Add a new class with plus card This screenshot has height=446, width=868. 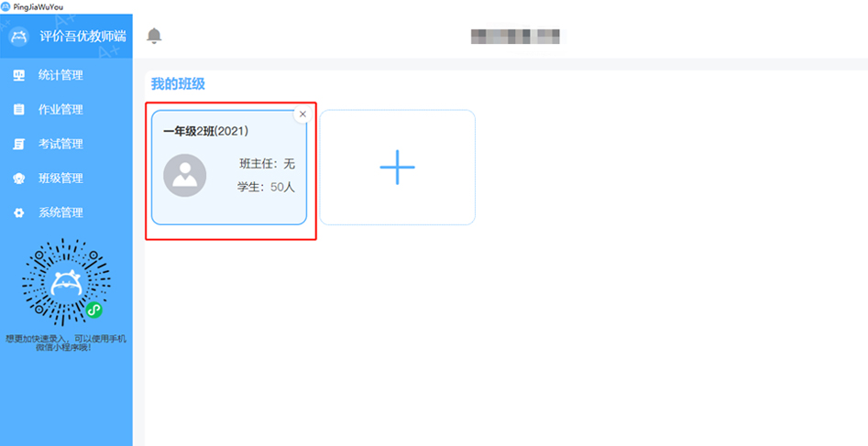click(x=398, y=167)
